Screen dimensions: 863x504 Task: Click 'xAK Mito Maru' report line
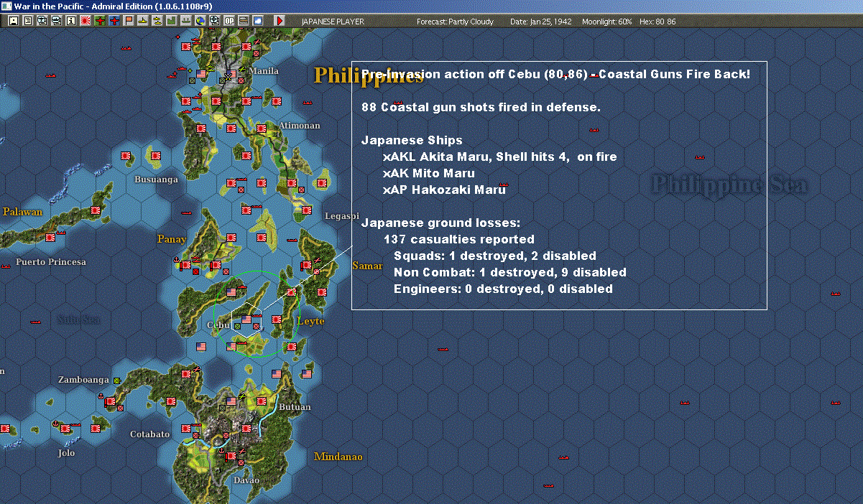(429, 173)
